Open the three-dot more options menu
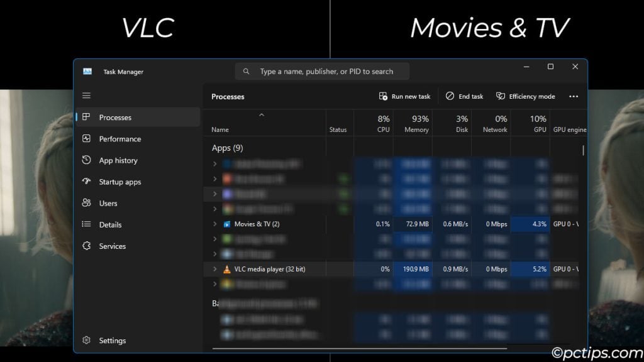The height and width of the screenshot is (362, 644). tap(574, 96)
